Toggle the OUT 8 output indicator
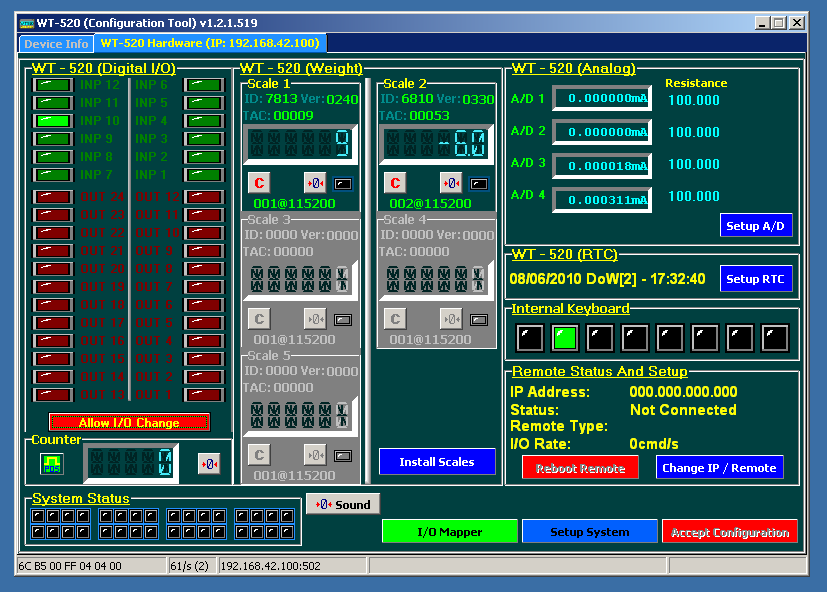Screen dimensions: 827x592 (204, 269)
